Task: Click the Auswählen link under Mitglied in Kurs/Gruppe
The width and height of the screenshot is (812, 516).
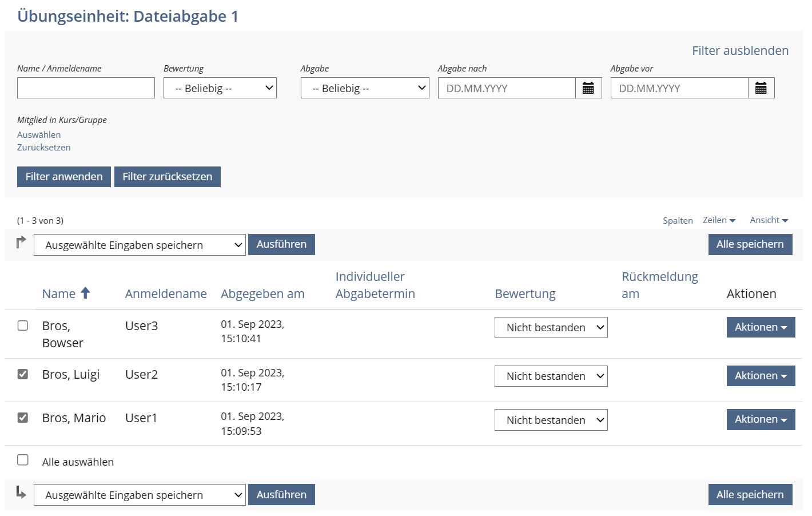Action: (x=39, y=135)
